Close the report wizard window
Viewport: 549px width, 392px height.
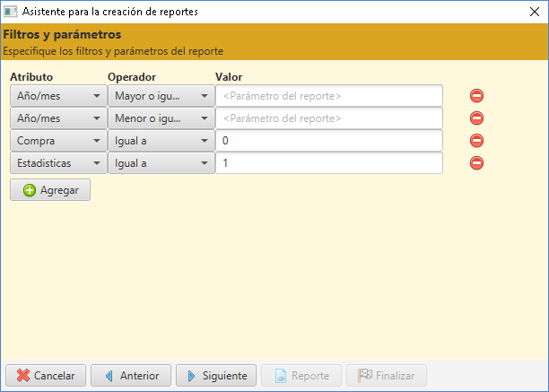pyautogui.click(x=535, y=12)
